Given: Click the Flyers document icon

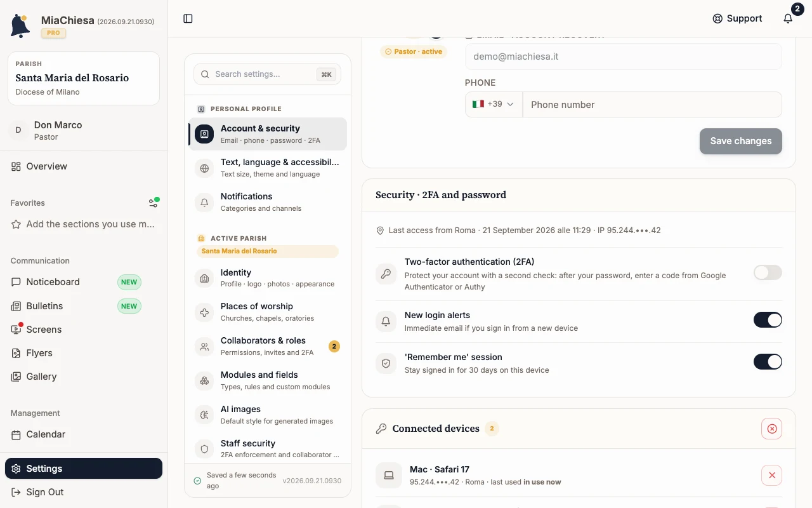Looking at the screenshot, I should tap(16, 353).
